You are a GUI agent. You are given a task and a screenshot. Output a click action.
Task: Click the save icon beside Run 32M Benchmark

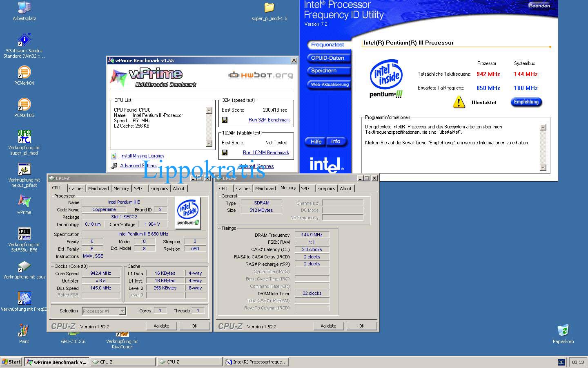tap(225, 120)
